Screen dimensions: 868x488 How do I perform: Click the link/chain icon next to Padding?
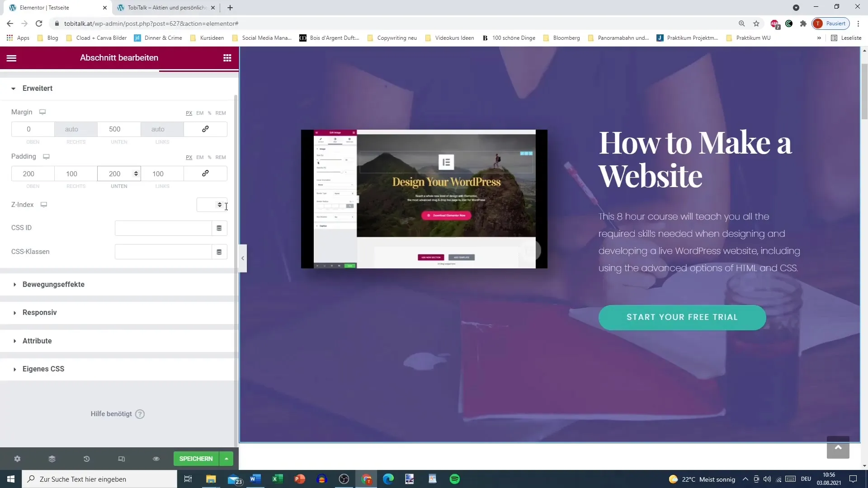205,174
